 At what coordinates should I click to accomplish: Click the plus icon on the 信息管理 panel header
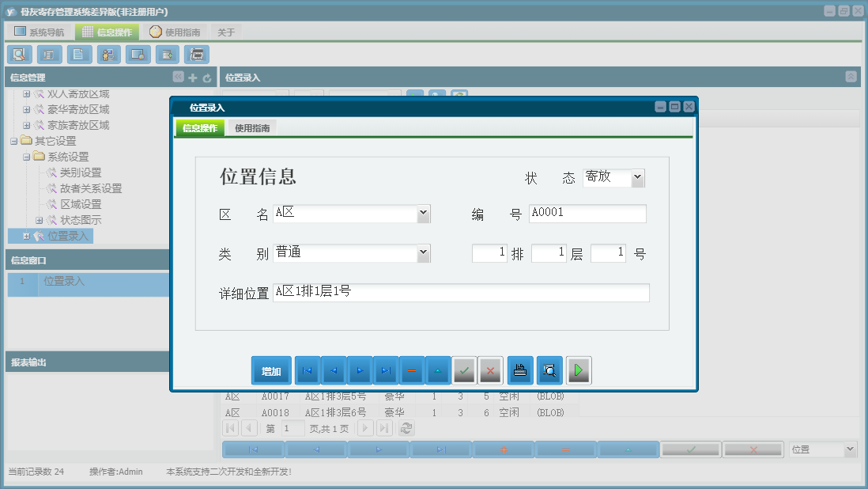click(x=192, y=77)
